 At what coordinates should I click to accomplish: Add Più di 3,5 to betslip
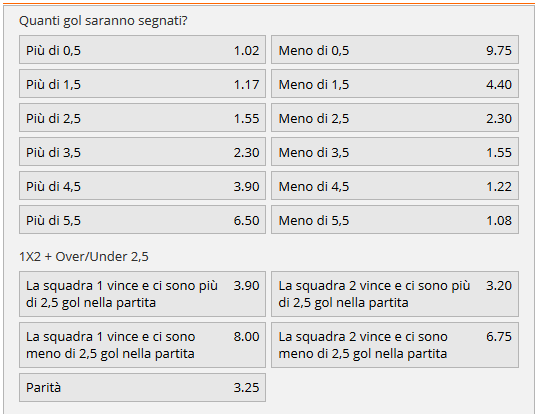(142, 152)
